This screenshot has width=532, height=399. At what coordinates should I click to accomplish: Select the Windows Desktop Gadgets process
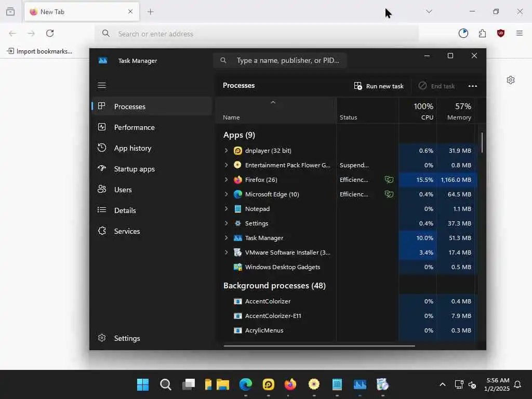(x=346, y=267)
